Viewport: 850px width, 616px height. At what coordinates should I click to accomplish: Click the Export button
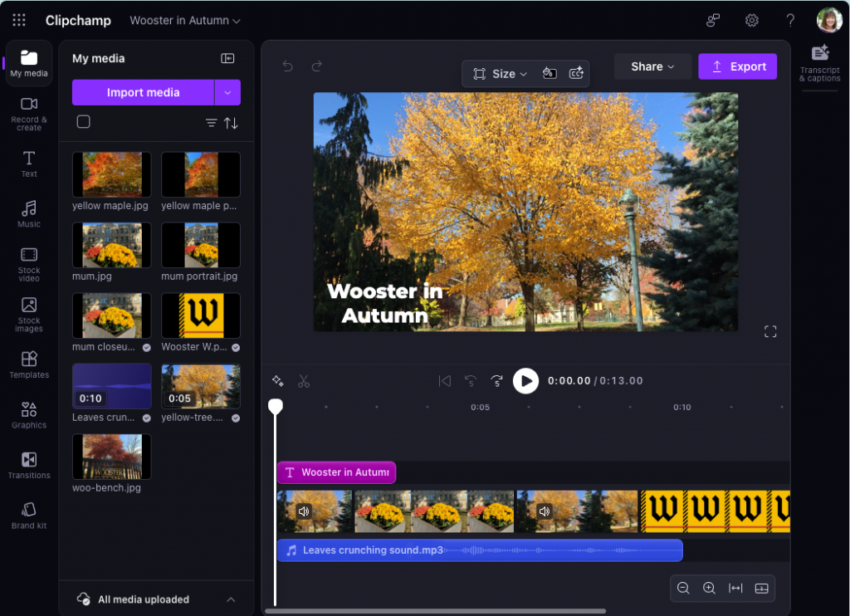point(737,66)
